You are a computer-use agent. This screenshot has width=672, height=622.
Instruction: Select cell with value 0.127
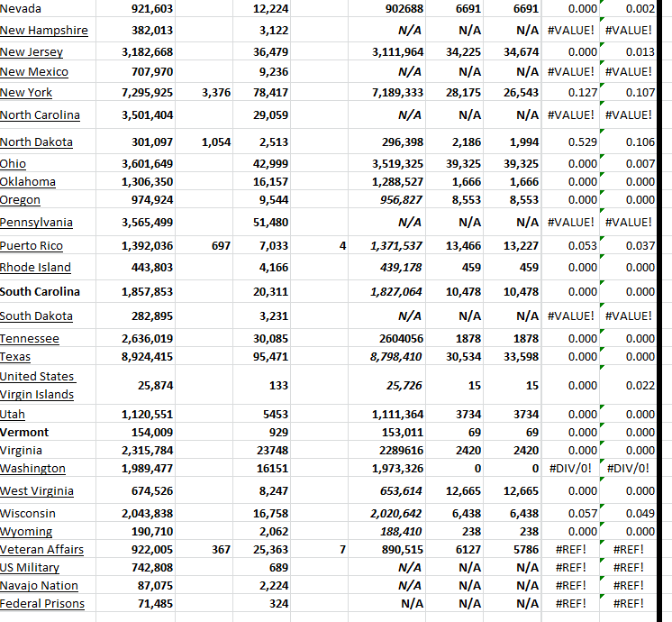point(570,92)
